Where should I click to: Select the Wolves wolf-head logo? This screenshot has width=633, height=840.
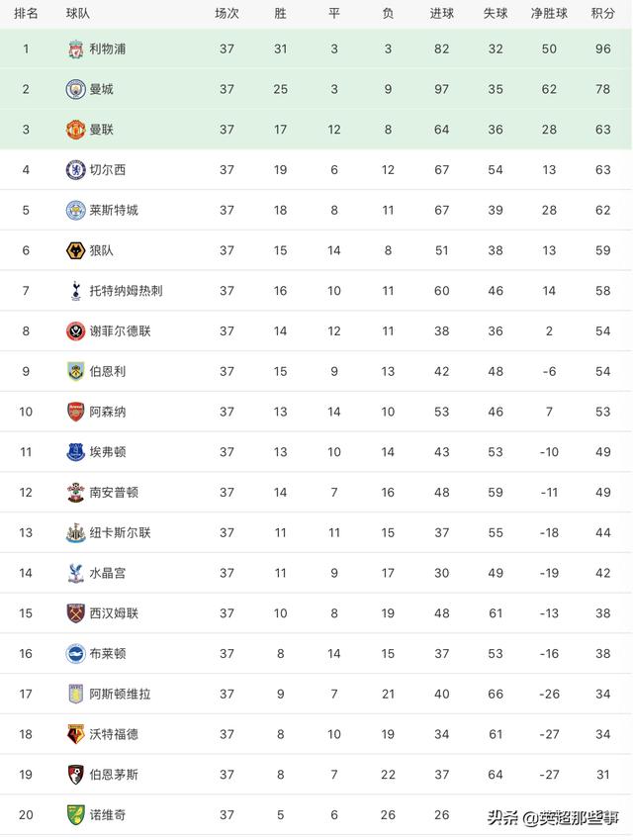point(75,250)
